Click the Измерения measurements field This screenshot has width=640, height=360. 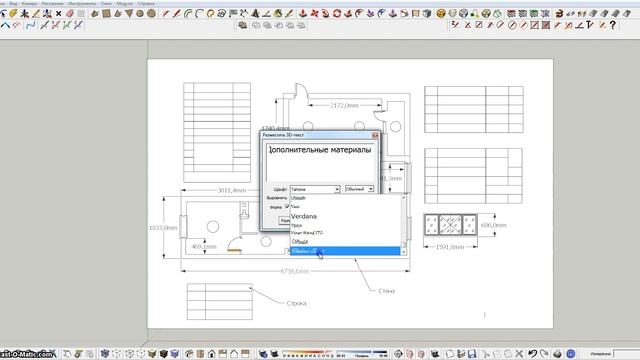click(627, 354)
